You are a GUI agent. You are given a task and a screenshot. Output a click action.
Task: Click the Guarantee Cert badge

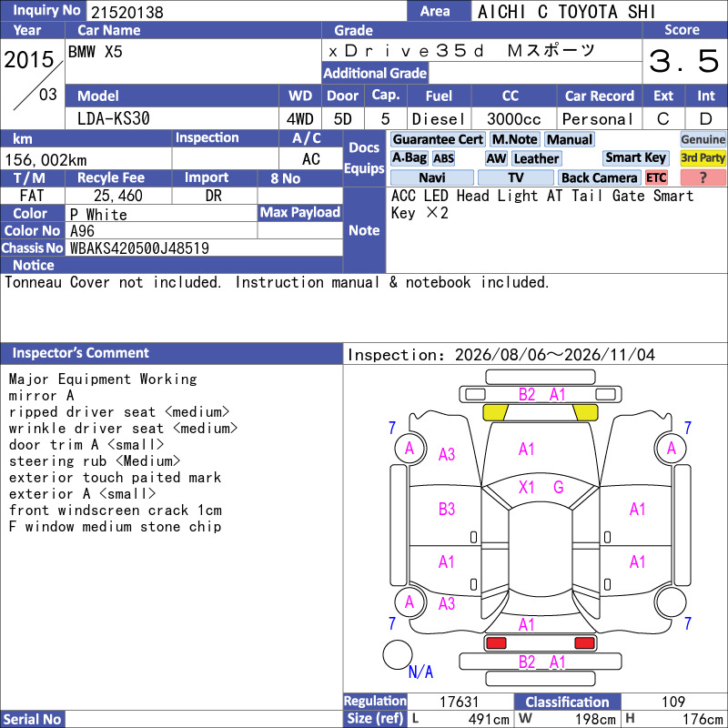pyautogui.click(x=438, y=139)
